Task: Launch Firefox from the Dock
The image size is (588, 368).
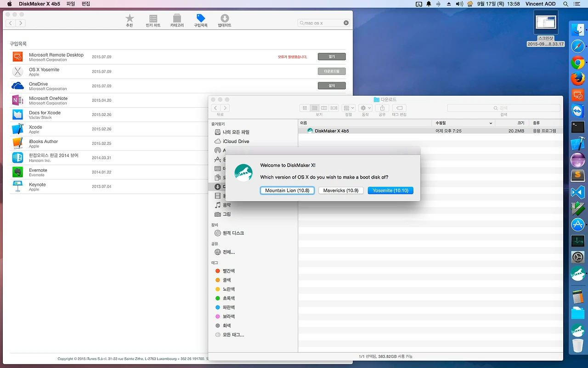Action: 577,79
